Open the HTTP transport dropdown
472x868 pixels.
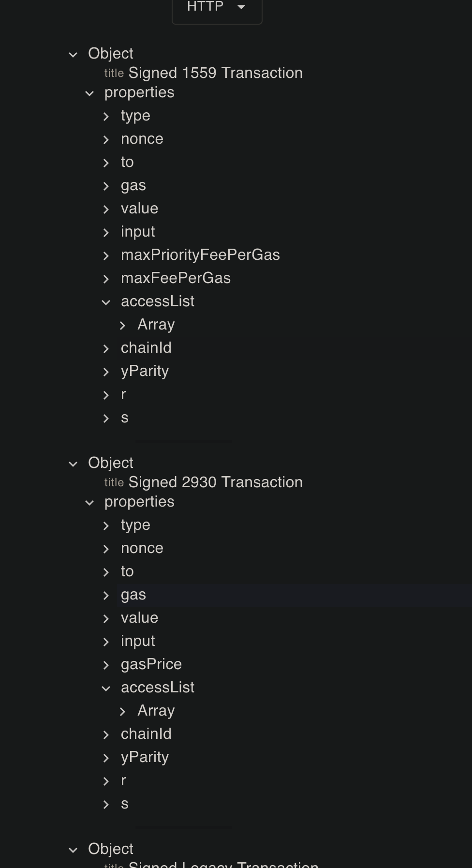point(217,7)
